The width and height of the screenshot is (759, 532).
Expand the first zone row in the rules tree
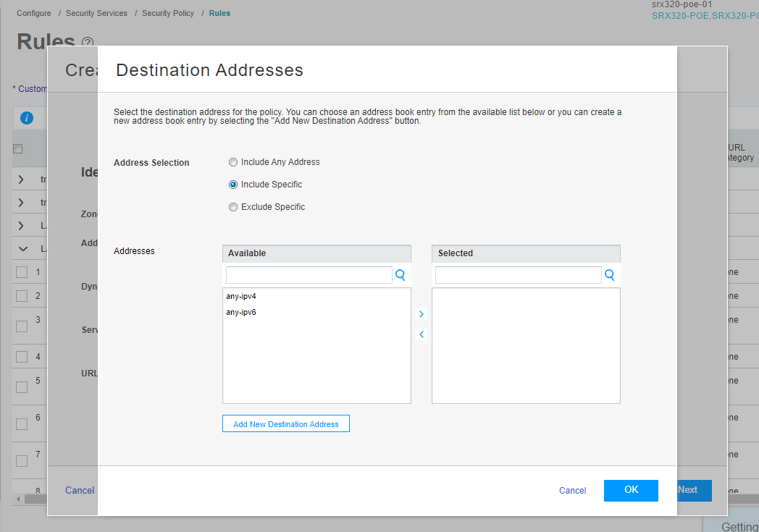click(x=22, y=179)
